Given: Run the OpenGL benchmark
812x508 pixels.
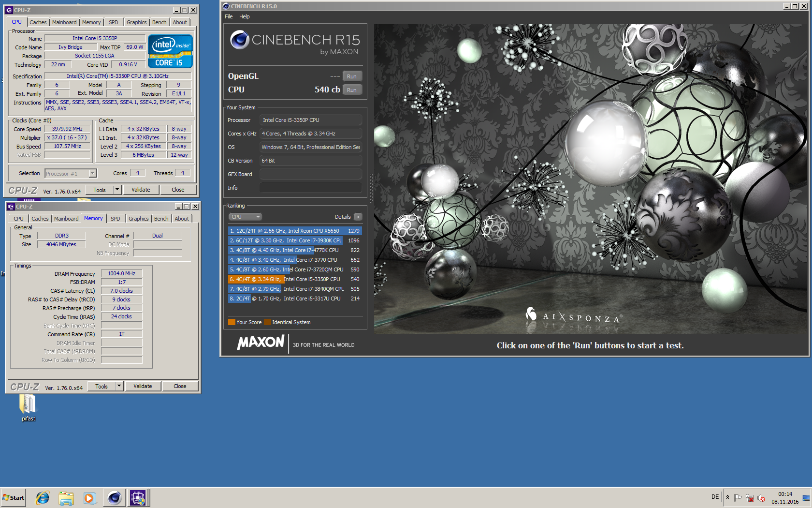Looking at the screenshot, I should point(352,76).
